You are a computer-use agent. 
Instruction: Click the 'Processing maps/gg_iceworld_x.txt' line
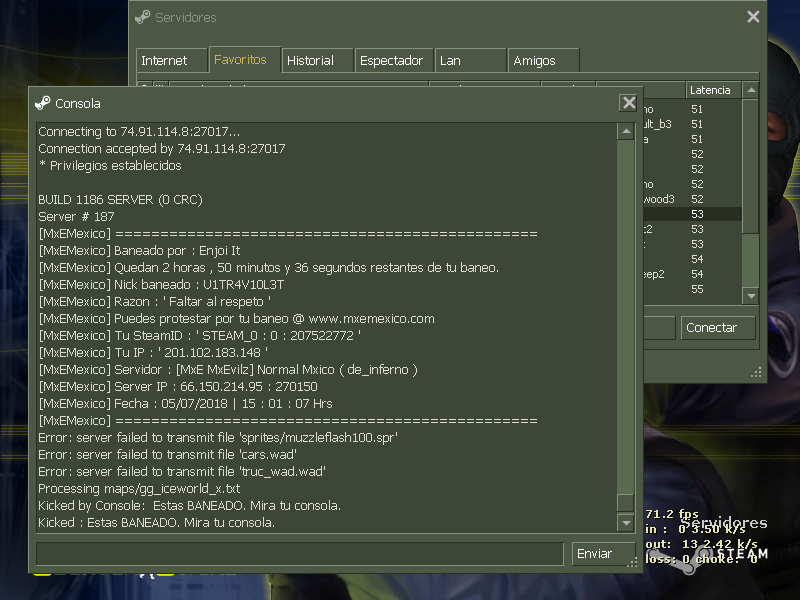tap(139, 489)
